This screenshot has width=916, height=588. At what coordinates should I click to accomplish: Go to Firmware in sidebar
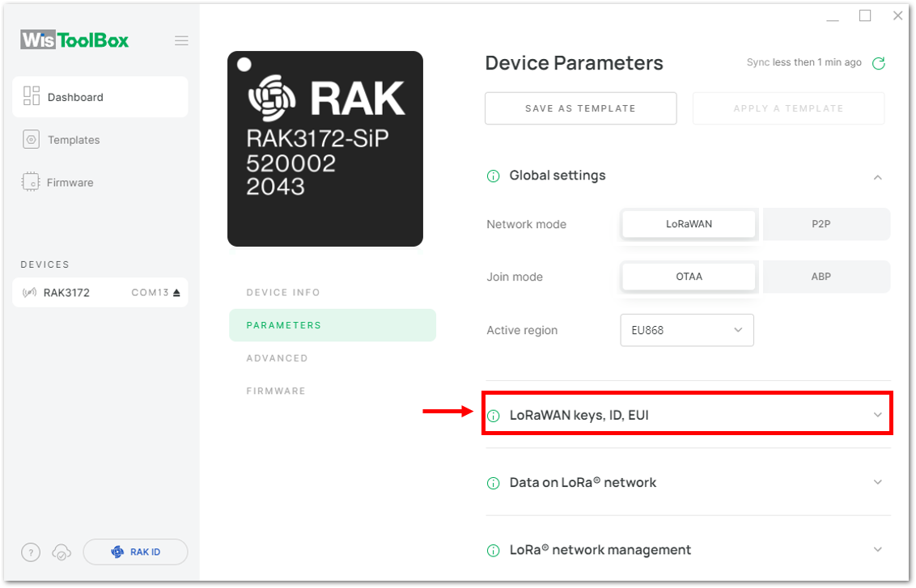(70, 183)
